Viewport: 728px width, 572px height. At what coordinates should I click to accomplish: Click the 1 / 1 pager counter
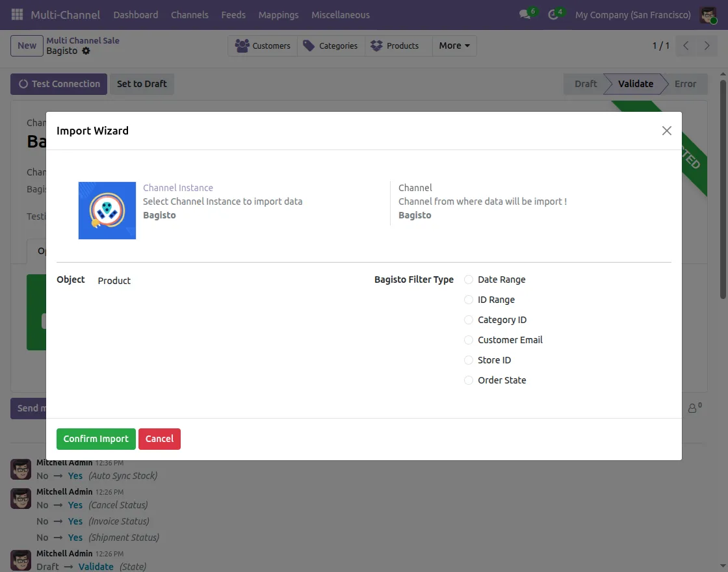[660, 46]
